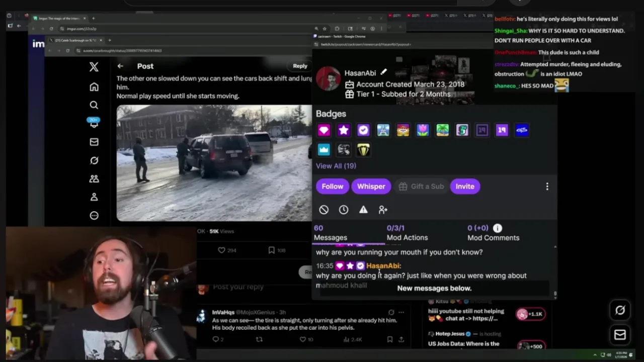Switch to the Mod Comments tab
The image size is (644, 362).
pos(493,233)
